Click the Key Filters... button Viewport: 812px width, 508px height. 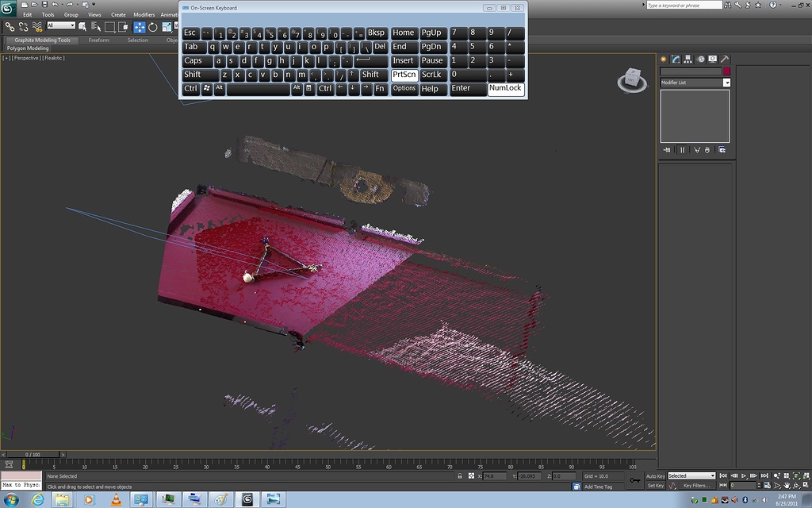[697, 485]
